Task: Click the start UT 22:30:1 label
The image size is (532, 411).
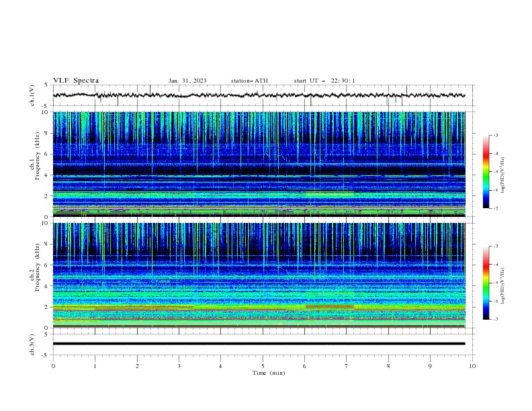Action: point(324,81)
